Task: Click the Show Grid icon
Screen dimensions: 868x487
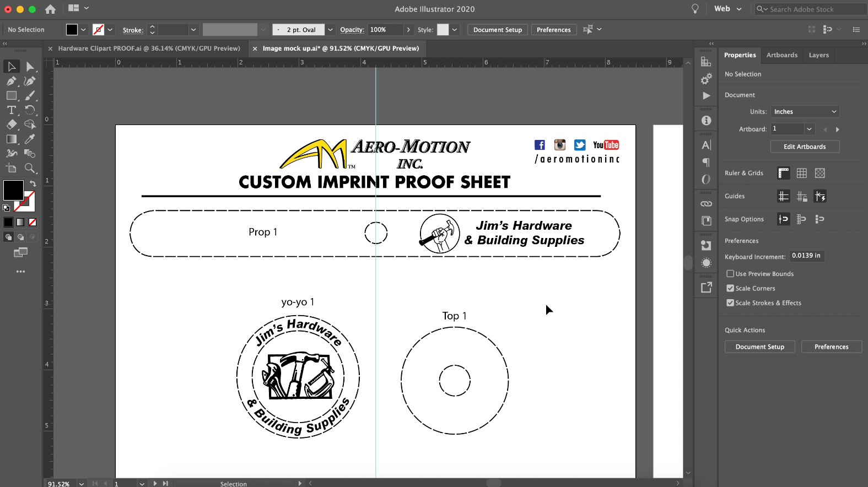Action: point(801,174)
